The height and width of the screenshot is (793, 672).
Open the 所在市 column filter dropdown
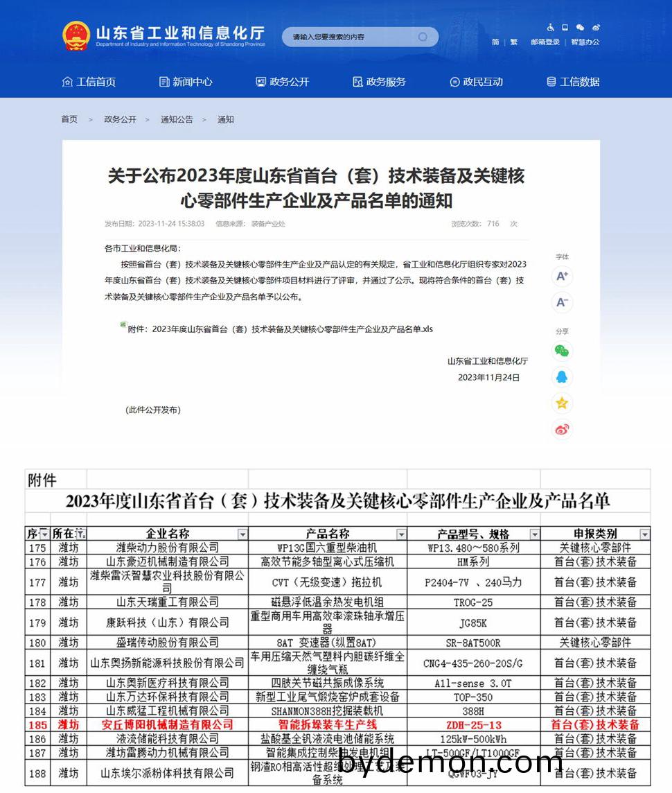pyautogui.click(x=82, y=534)
